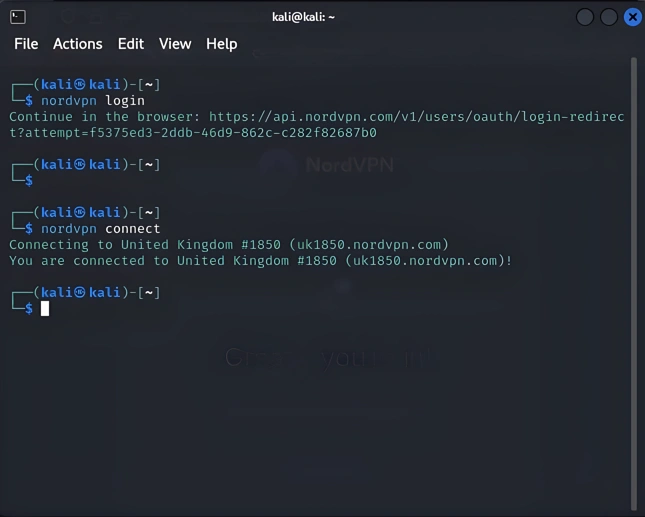This screenshot has height=517, width=645.
Task: Click 'Connecting to United Kingdom #1850' line
Action: tap(229, 245)
